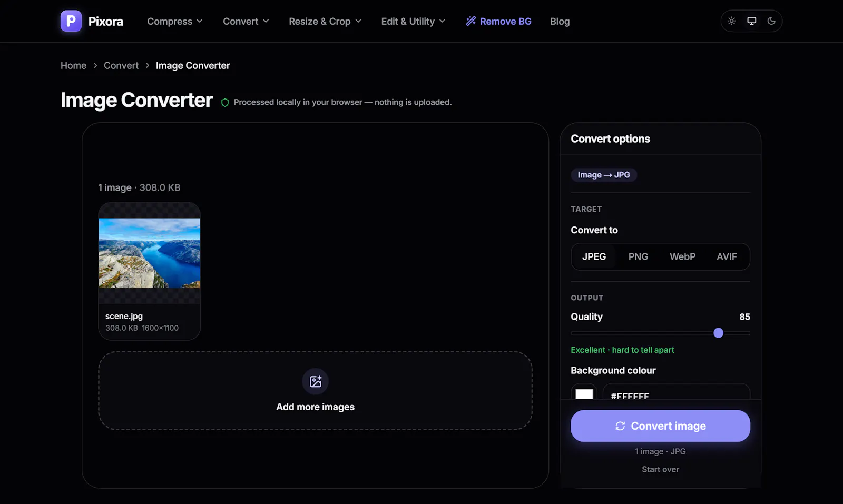This screenshot has height=504, width=843.
Task: Switch to dark theme moon icon
Action: 771,21
